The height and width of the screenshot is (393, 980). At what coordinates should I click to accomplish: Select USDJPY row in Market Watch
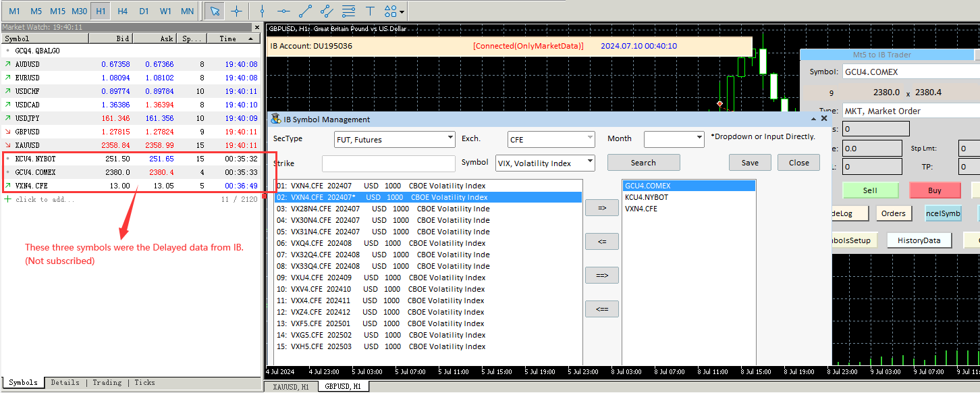(131, 118)
